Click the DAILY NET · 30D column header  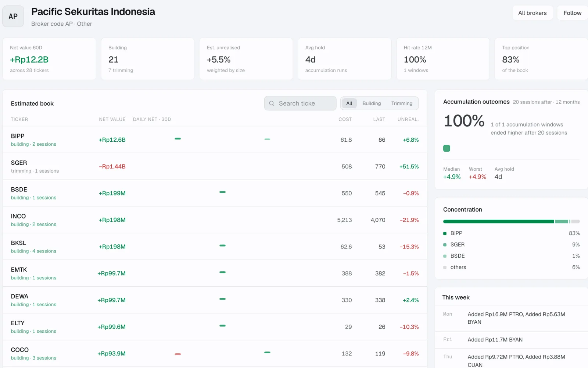[x=152, y=119]
